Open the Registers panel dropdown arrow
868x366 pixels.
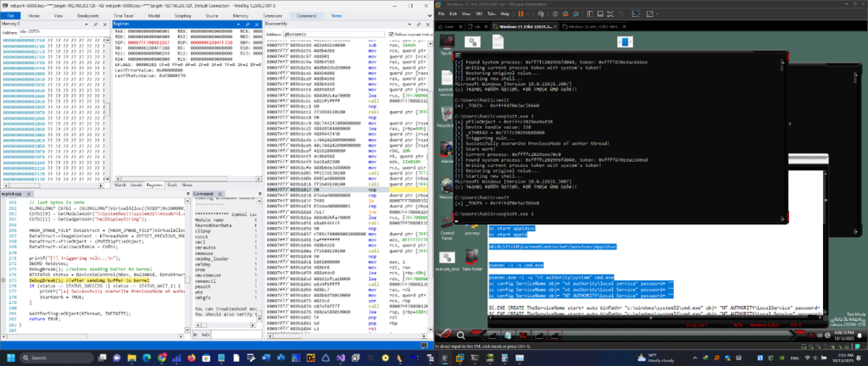(x=240, y=25)
